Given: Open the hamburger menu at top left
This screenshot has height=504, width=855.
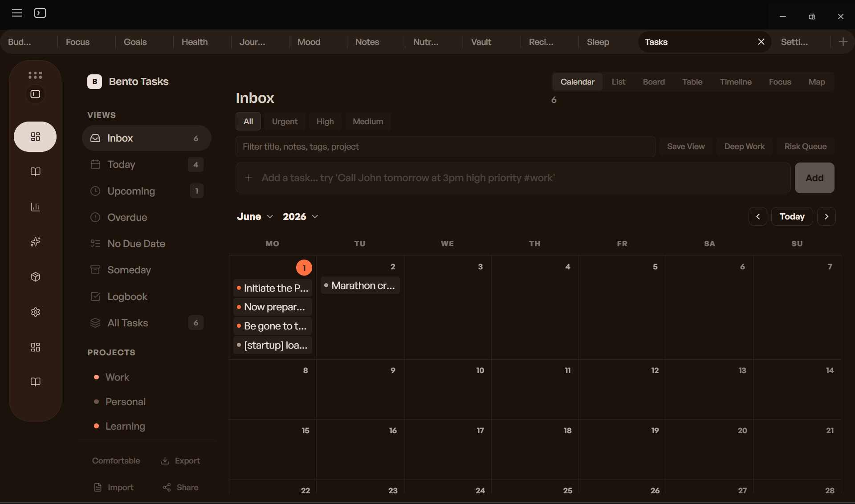Looking at the screenshot, I should (17, 13).
